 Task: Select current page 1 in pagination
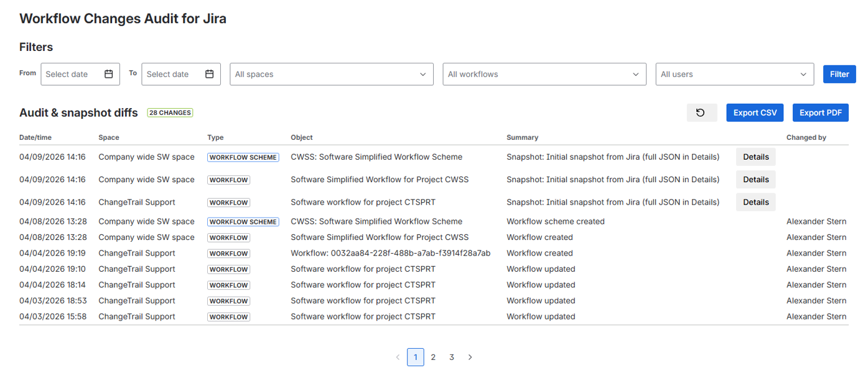pyautogui.click(x=415, y=357)
